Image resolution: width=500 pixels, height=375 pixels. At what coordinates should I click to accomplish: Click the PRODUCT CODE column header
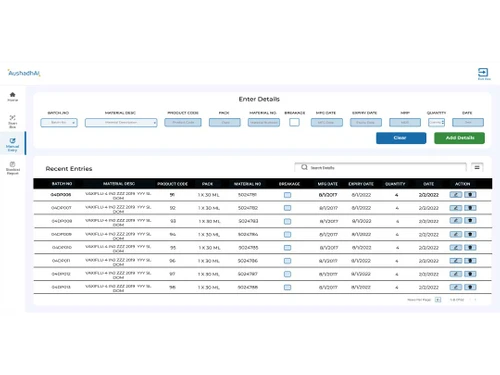[x=172, y=184]
